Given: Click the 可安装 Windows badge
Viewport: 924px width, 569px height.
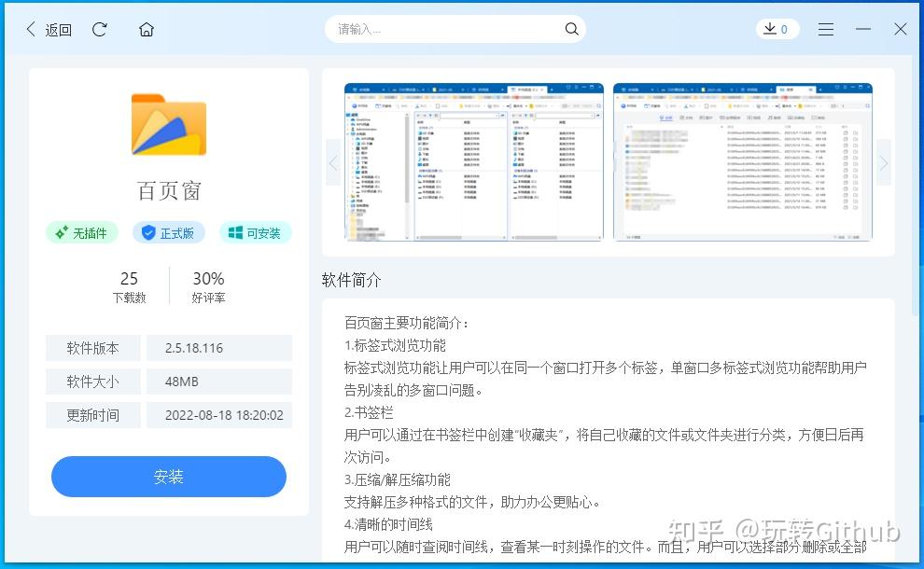Looking at the screenshot, I should tap(255, 232).
